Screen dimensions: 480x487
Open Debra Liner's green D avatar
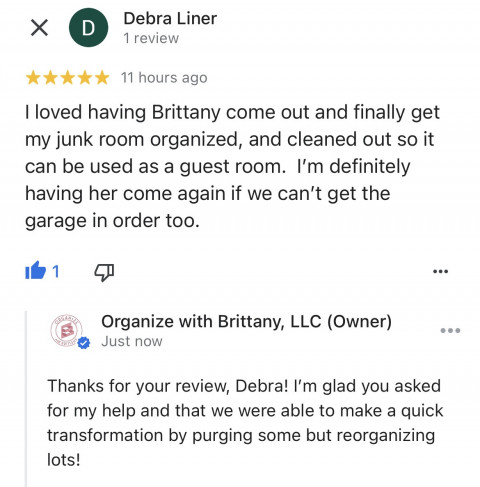[88, 28]
